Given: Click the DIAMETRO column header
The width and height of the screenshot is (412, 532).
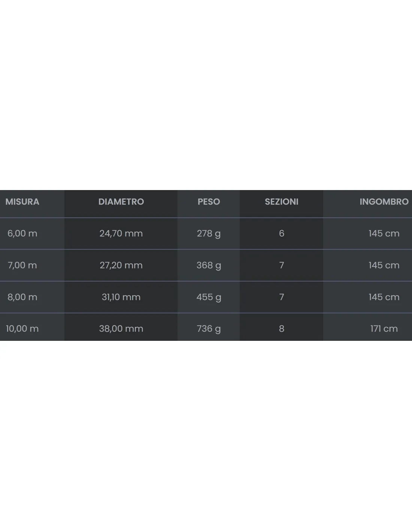Looking at the screenshot, I should [121, 202].
